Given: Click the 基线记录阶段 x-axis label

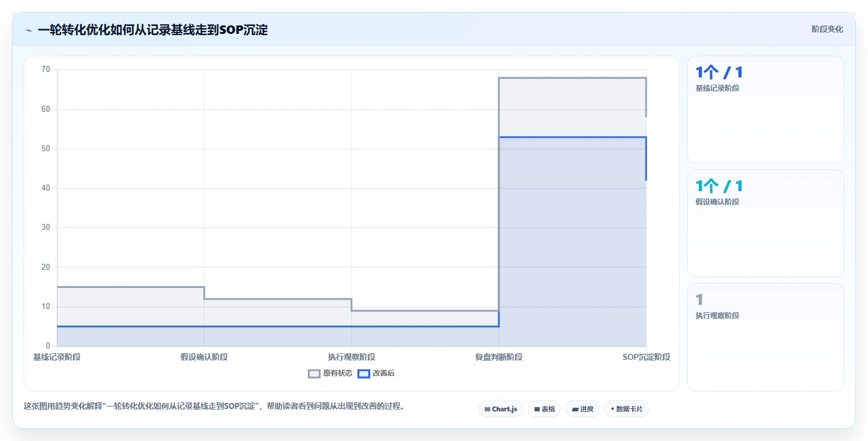Looking at the screenshot, I should (x=57, y=357).
